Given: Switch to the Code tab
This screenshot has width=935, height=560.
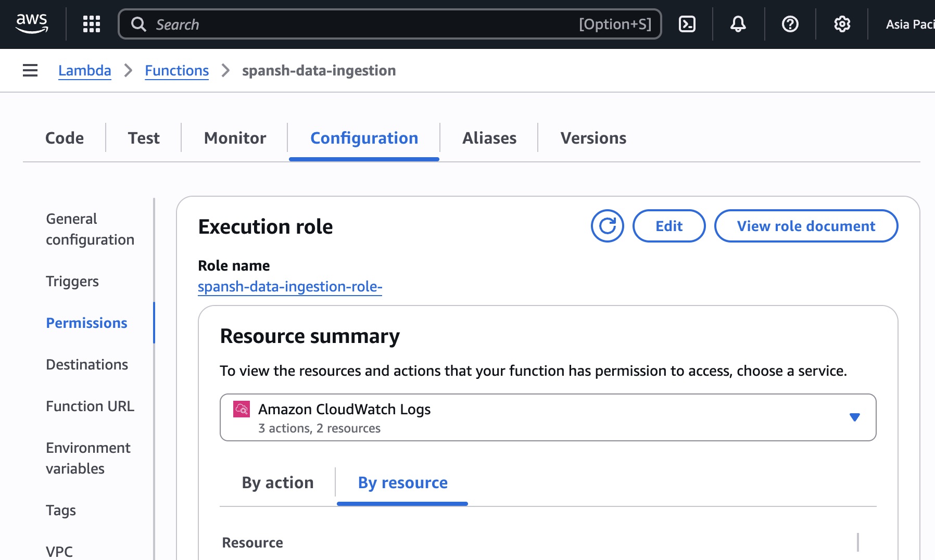Looking at the screenshot, I should tap(65, 138).
